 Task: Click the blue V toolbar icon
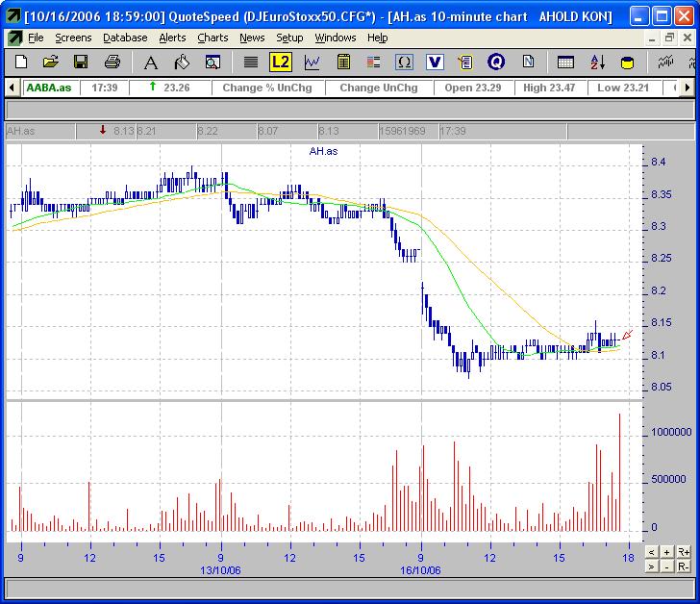(435, 63)
